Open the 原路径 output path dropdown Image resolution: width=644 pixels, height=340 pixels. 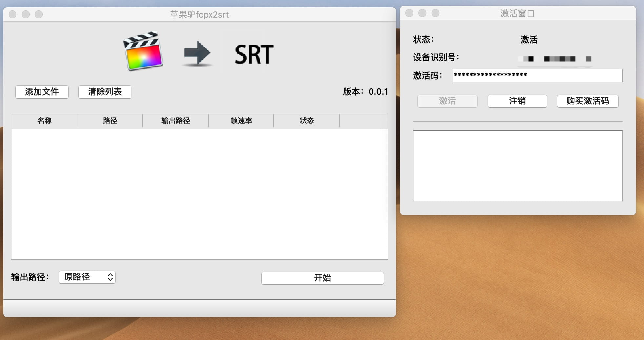pyautogui.click(x=87, y=277)
